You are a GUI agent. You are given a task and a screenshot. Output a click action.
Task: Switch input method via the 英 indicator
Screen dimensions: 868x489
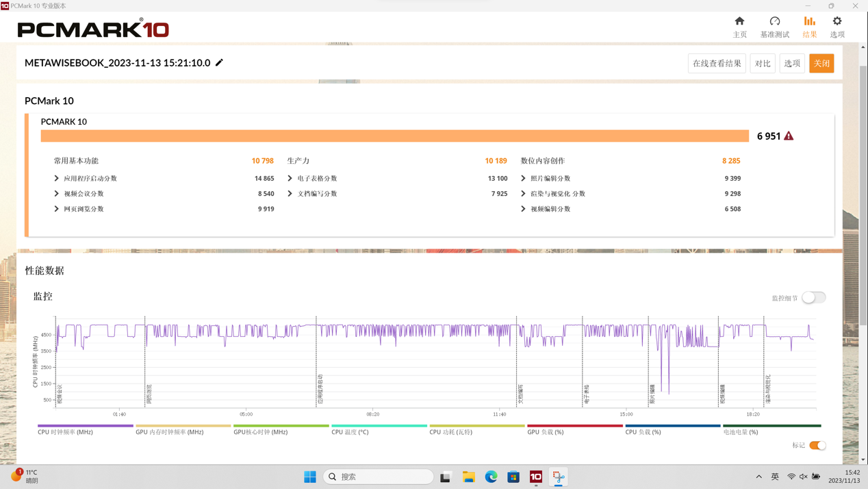(x=775, y=477)
